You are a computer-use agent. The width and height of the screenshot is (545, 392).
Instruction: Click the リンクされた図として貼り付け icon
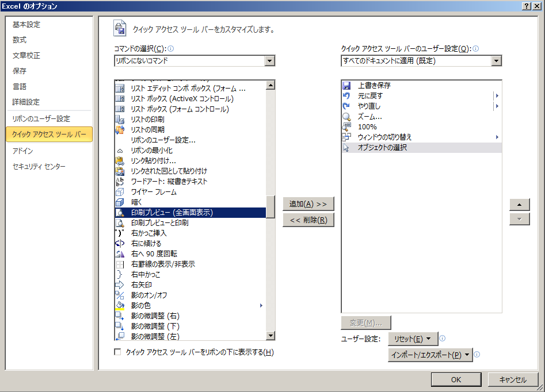pyautogui.click(x=120, y=171)
